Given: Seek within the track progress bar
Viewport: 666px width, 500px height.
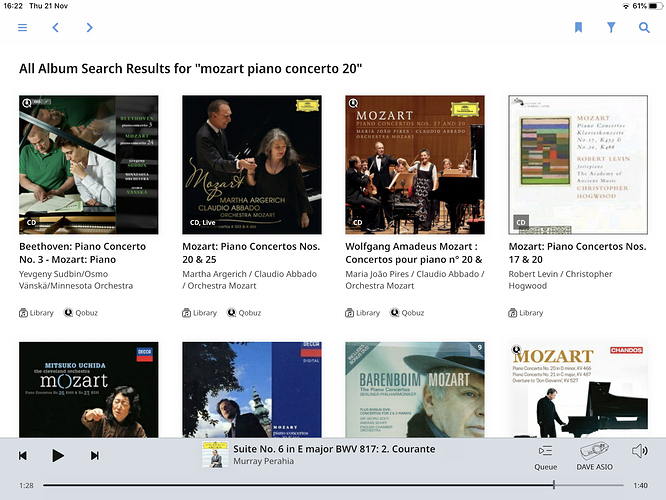Looking at the screenshot, I should pos(333,485).
